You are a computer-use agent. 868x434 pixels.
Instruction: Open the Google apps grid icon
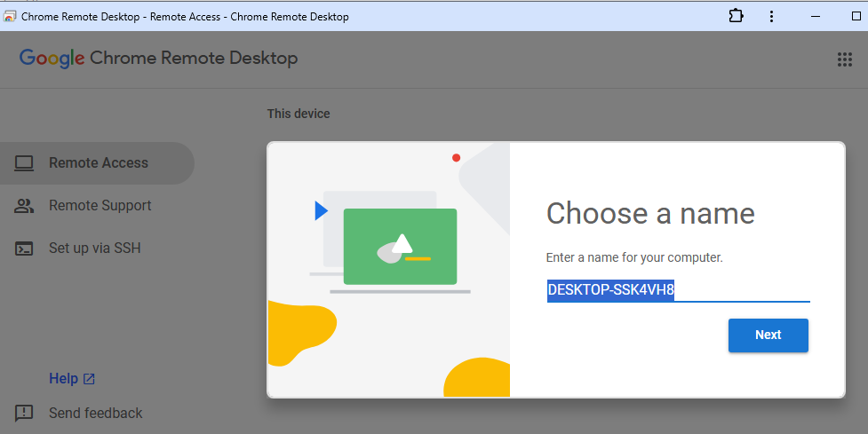coord(844,59)
